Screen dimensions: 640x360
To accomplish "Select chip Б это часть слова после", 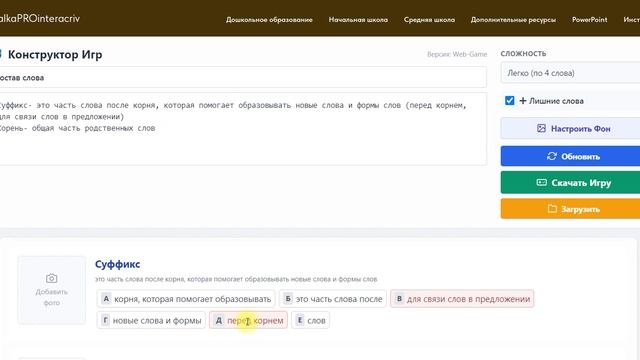I will click(x=333, y=299).
